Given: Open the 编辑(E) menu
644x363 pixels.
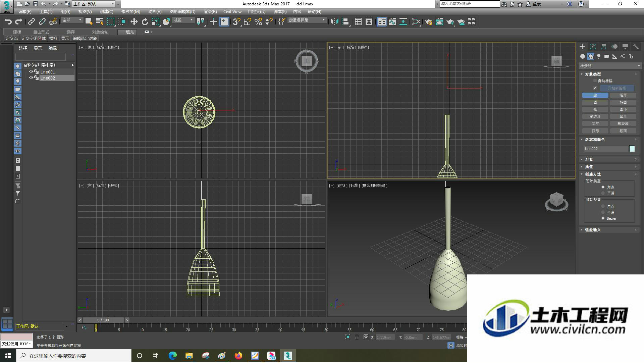Looking at the screenshot, I should [25, 12].
